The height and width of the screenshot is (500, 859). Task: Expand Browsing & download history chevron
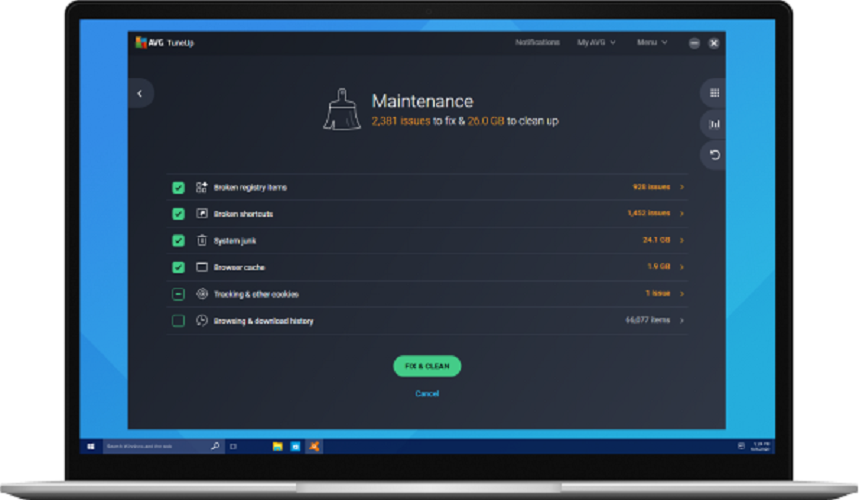pos(682,320)
